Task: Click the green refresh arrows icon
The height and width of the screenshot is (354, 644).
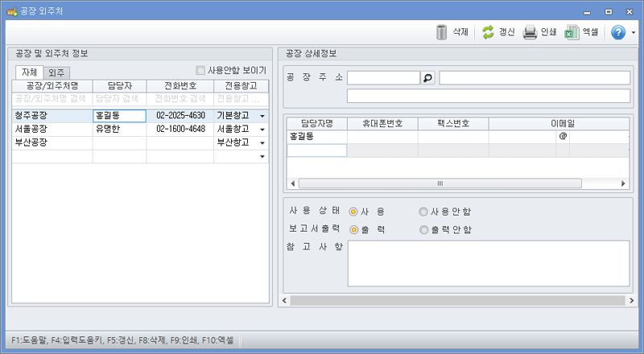Action: (488, 32)
